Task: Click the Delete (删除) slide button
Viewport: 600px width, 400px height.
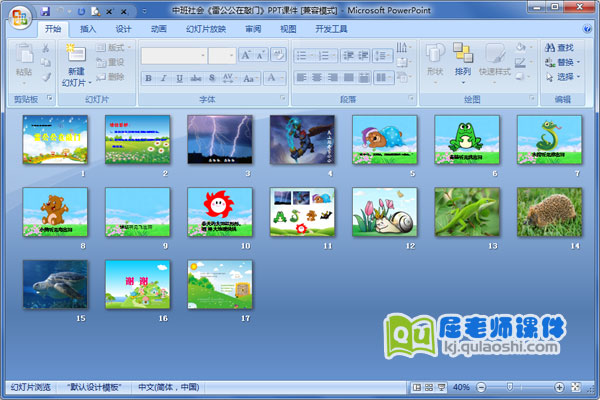Action: (110, 77)
